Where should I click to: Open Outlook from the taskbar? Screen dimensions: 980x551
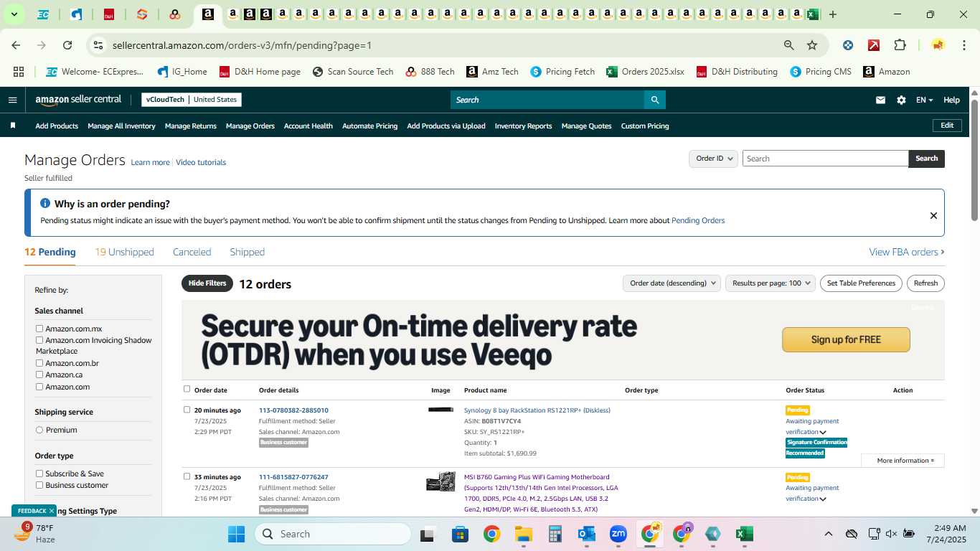pos(587,534)
